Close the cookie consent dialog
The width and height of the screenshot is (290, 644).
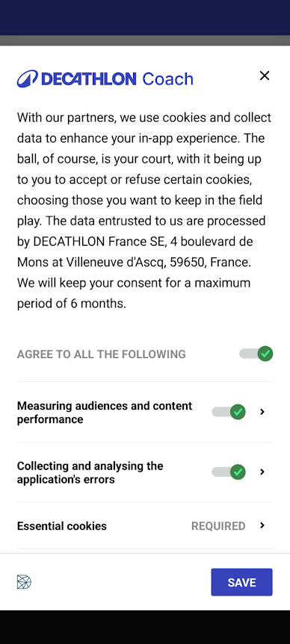[265, 75]
